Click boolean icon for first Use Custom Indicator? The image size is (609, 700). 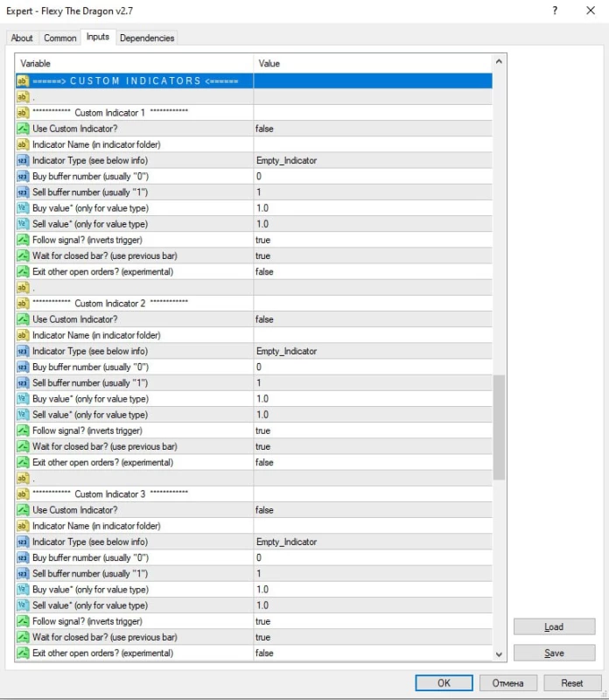click(x=23, y=129)
